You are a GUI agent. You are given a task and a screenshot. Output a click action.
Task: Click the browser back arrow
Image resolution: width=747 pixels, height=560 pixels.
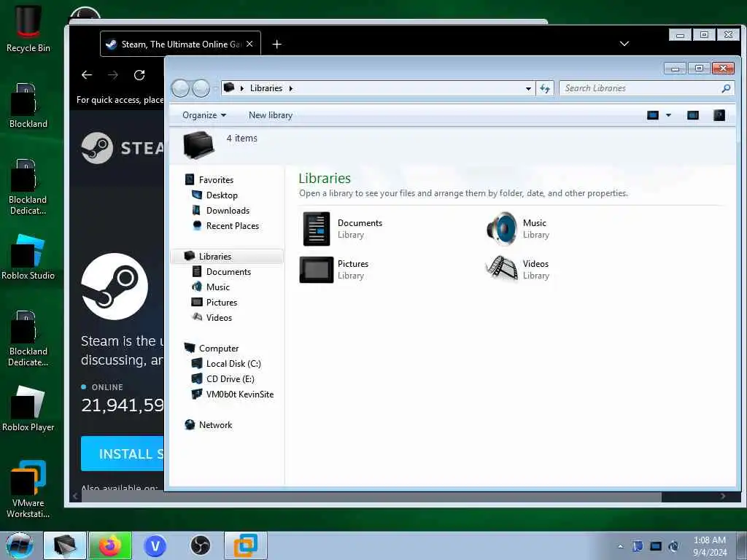(87, 75)
